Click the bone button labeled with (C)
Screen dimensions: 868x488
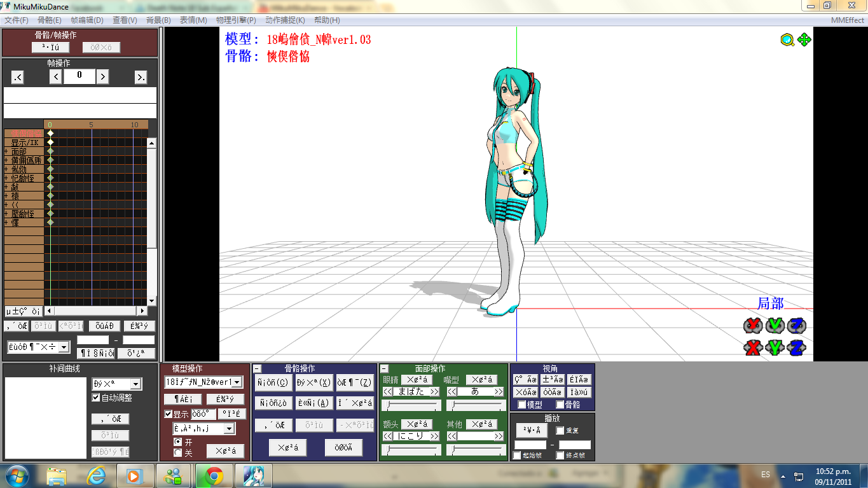point(273,383)
